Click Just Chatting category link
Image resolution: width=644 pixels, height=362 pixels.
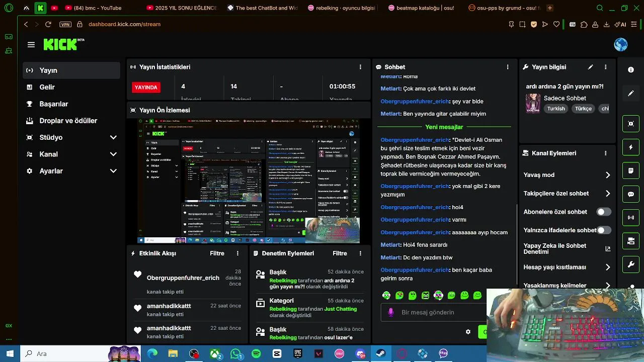341,309
